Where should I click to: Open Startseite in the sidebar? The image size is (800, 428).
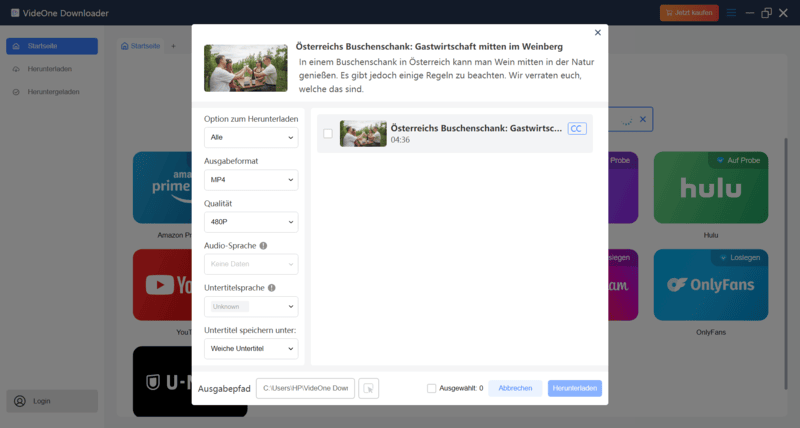pyautogui.click(x=52, y=46)
